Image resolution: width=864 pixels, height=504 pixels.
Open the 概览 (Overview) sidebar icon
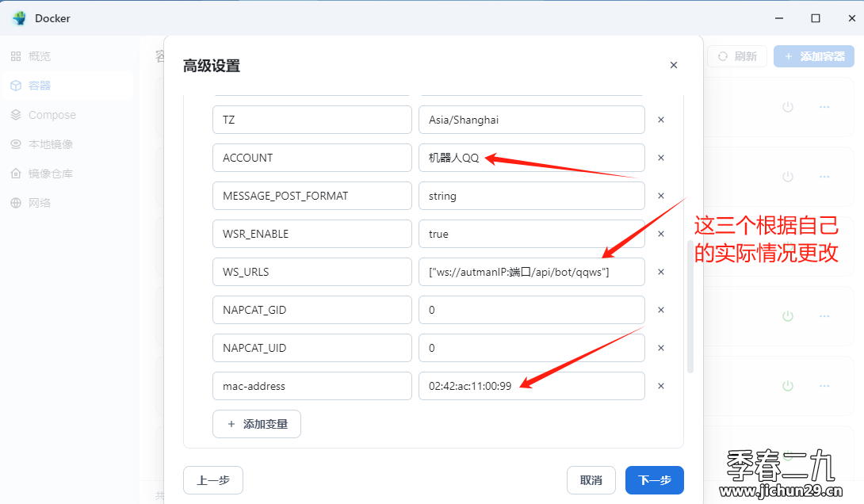[x=17, y=55]
